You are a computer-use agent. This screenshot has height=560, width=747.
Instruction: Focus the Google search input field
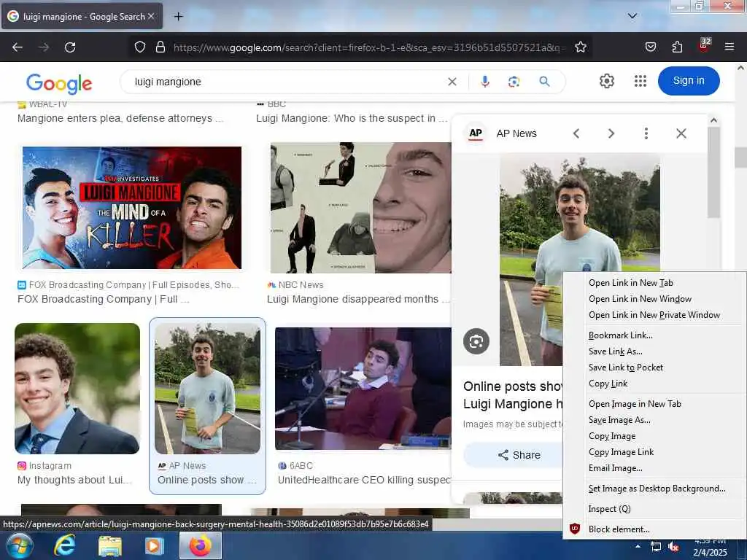286,82
